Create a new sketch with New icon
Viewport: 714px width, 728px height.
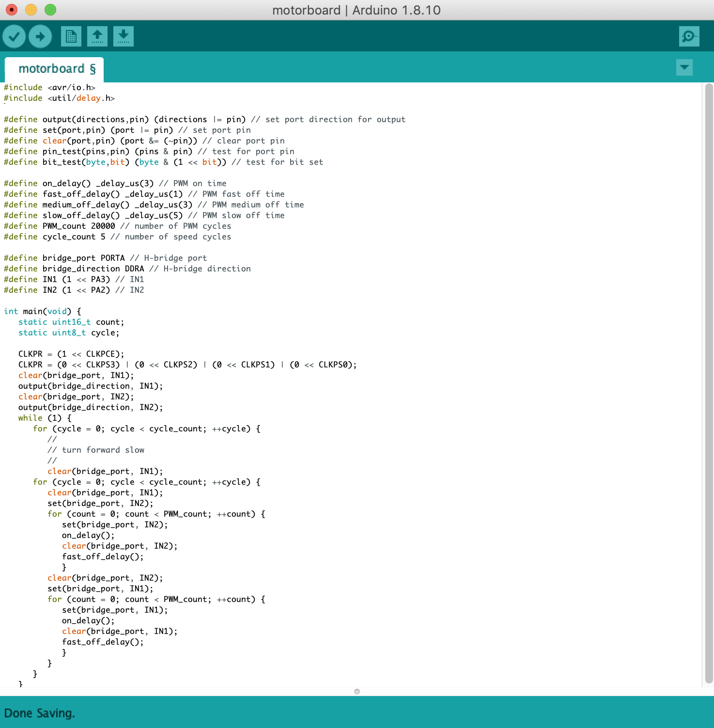(71, 36)
